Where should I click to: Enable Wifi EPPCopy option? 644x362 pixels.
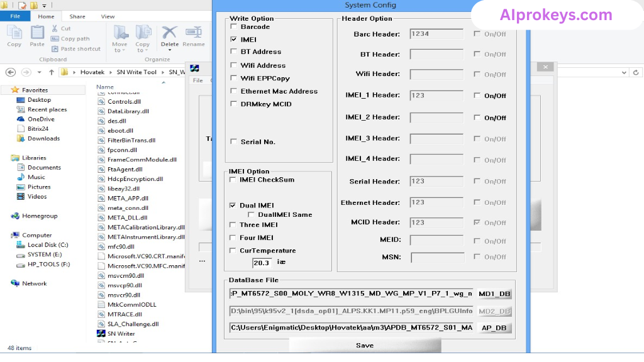234,78
